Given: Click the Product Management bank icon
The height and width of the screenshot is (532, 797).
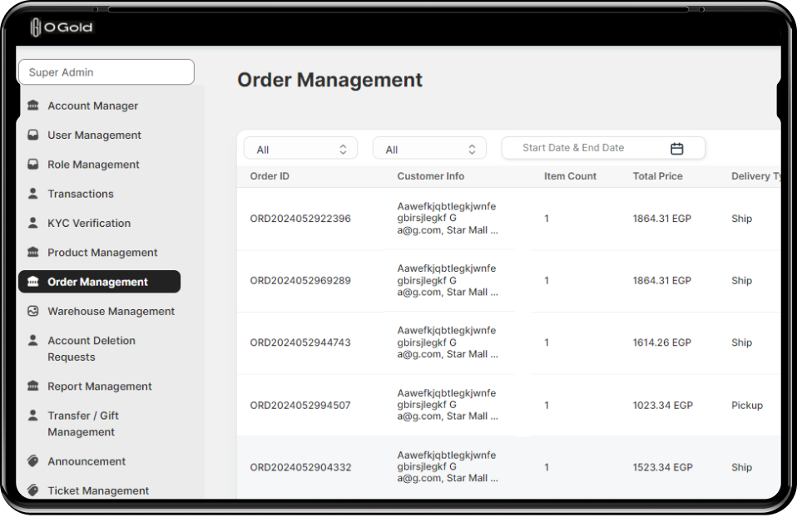Looking at the screenshot, I should tap(33, 252).
